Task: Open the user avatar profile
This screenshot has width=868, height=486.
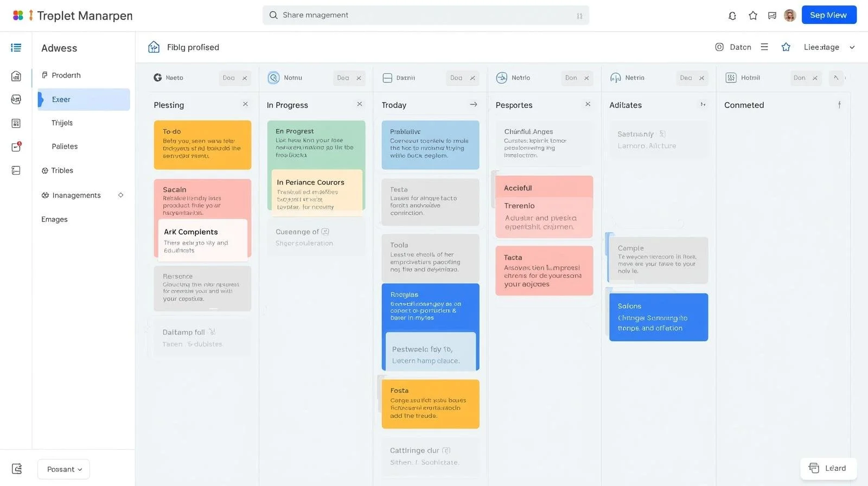Action: click(x=790, y=15)
